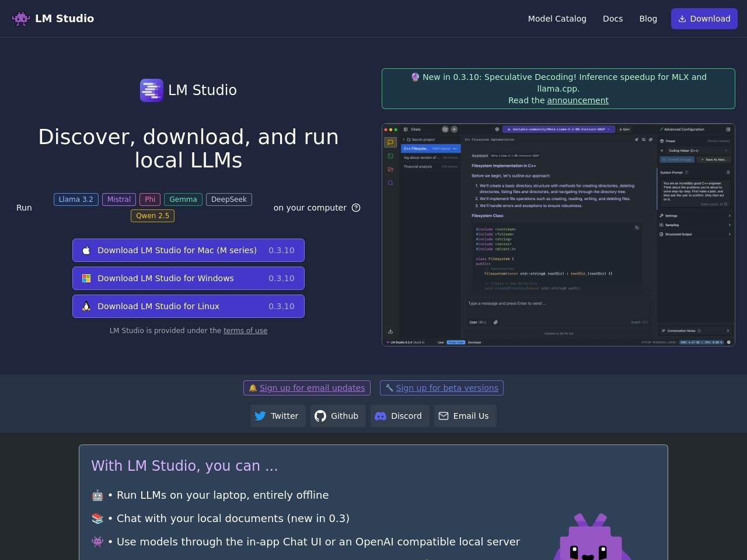Click the crystal ball icon in announcement banner
The width and height of the screenshot is (747, 560).
pos(416,77)
